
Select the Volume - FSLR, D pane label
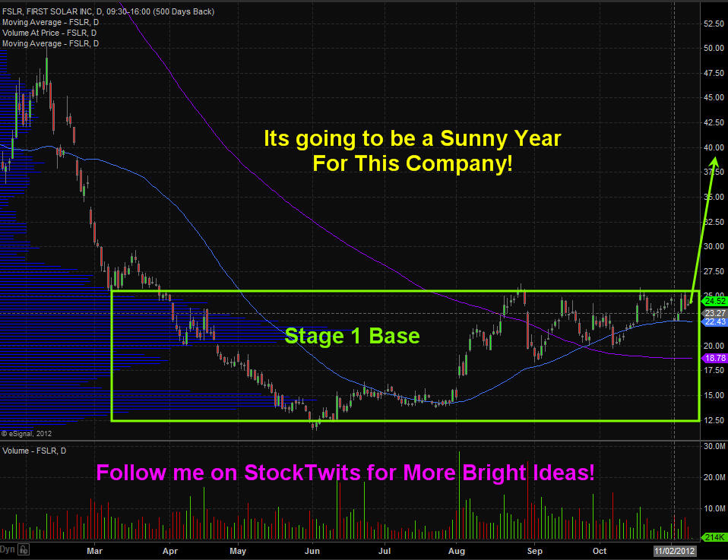pyautogui.click(x=34, y=451)
